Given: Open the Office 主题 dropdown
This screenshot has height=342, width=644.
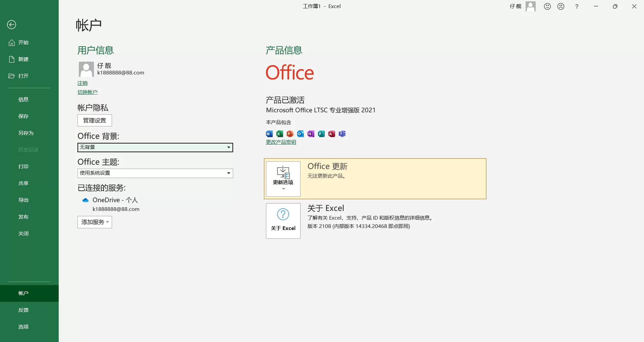Looking at the screenshot, I should (x=228, y=173).
